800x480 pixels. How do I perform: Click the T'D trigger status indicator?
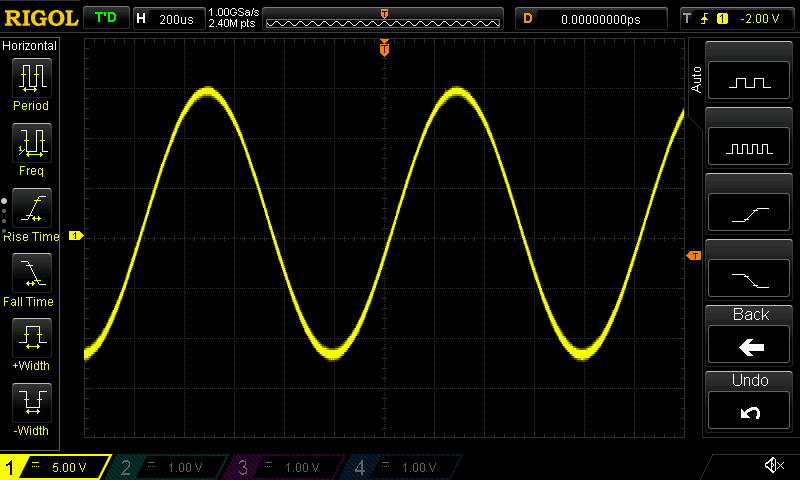(x=106, y=18)
